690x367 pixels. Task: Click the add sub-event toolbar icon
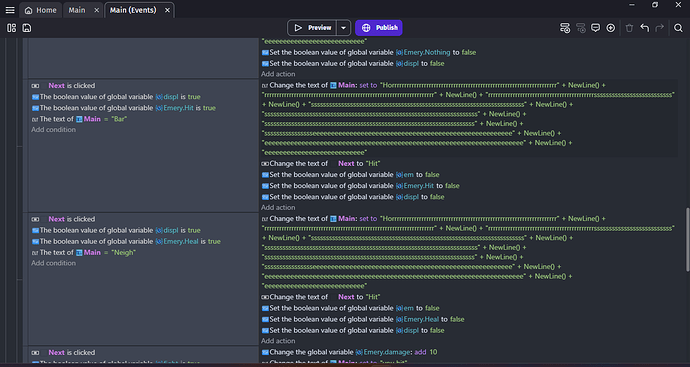coord(581,28)
